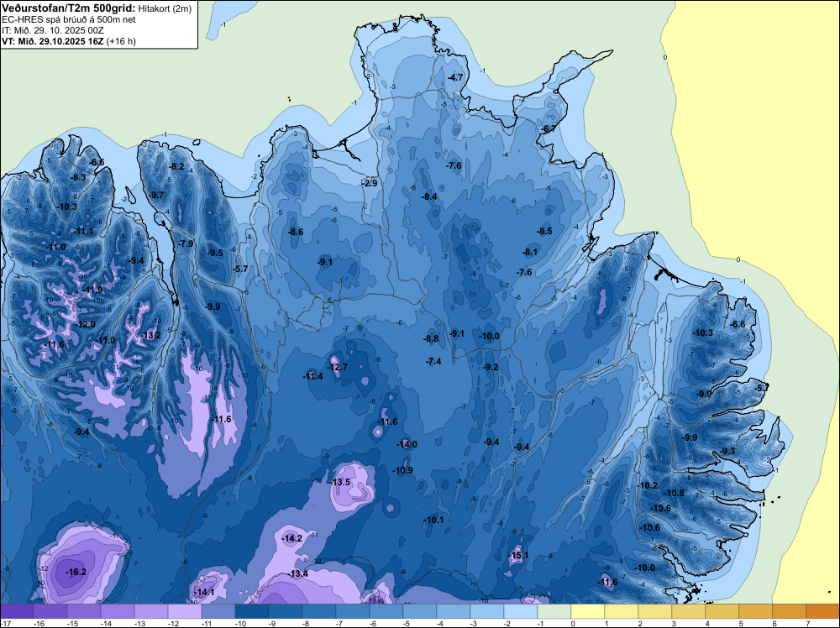Click the legend swatch between -12 and -11
840x628 pixels.
coord(185,611)
